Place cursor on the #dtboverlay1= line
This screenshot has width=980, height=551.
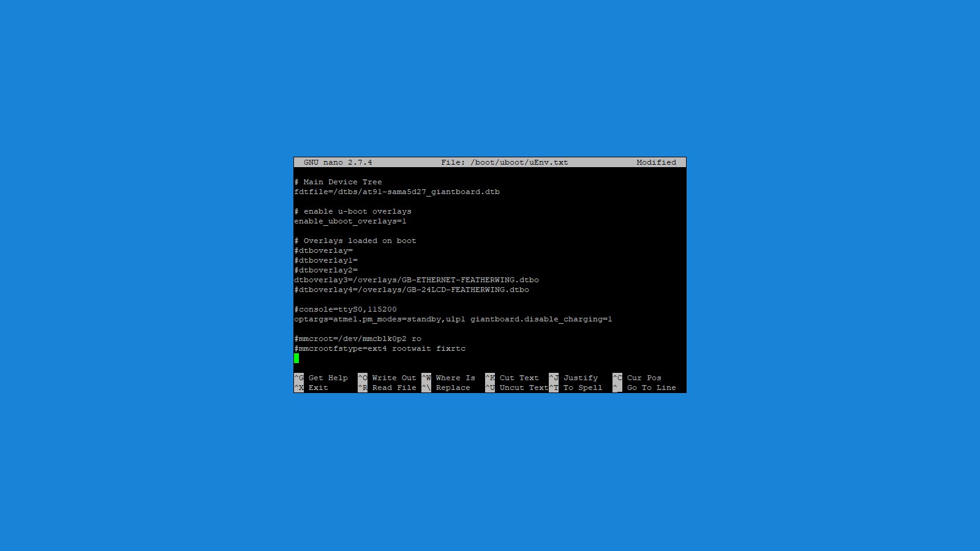click(326, 260)
